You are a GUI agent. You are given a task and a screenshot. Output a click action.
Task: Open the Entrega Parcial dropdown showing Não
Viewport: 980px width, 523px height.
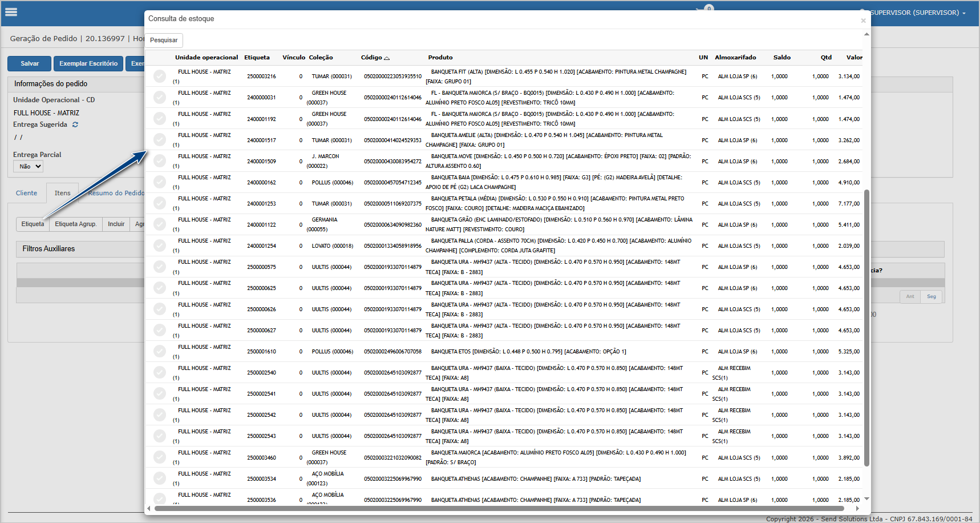pos(29,166)
